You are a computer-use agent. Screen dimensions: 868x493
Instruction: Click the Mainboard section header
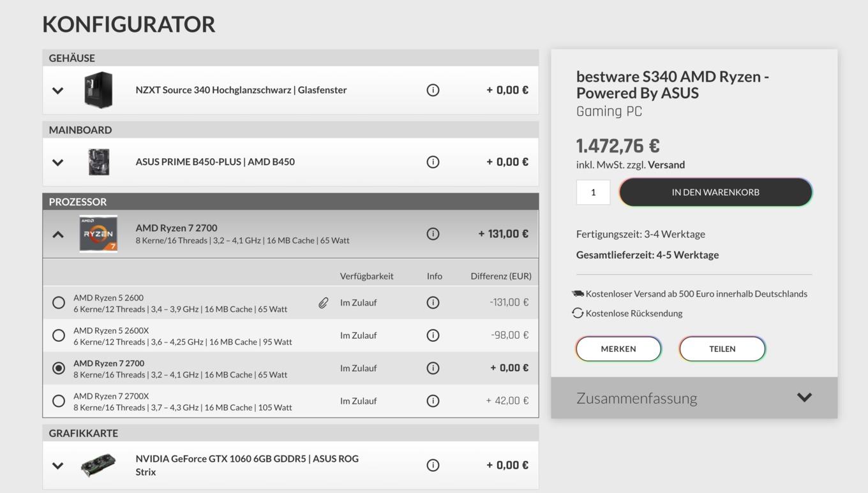coord(290,130)
